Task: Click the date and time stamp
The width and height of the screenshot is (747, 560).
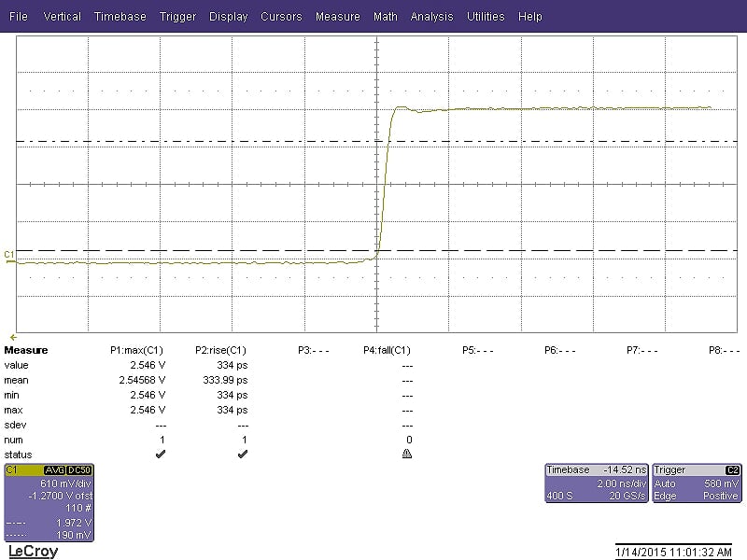Action: [x=673, y=552]
